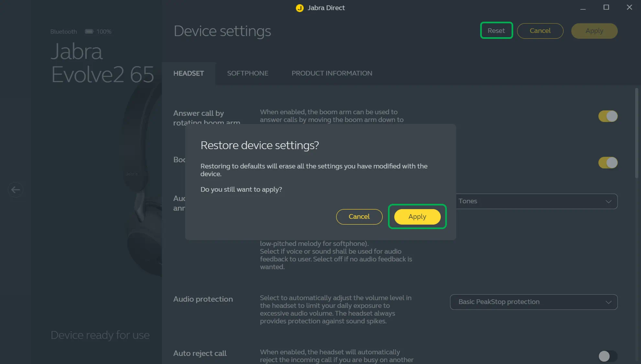Enable the Auto reject call switch
The image size is (641, 364).
point(608,356)
